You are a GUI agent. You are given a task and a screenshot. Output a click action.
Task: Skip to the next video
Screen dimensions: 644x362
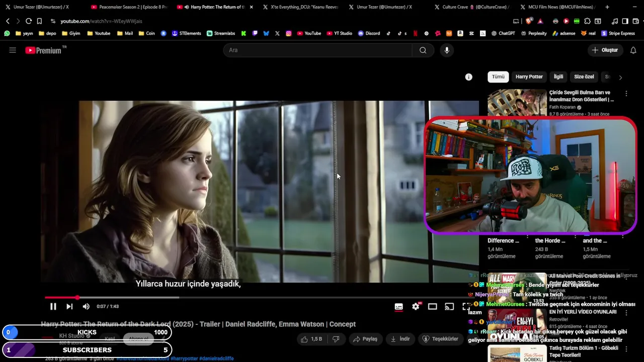pos(69,306)
